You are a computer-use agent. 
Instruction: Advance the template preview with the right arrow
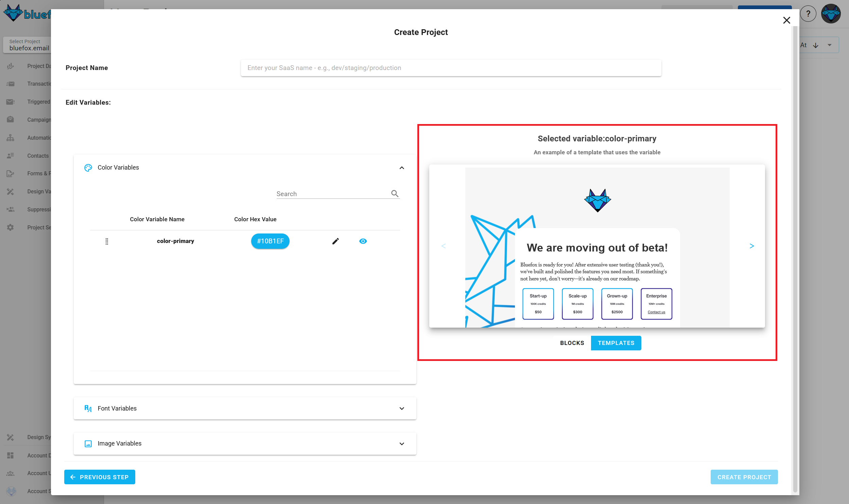coord(752,246)
